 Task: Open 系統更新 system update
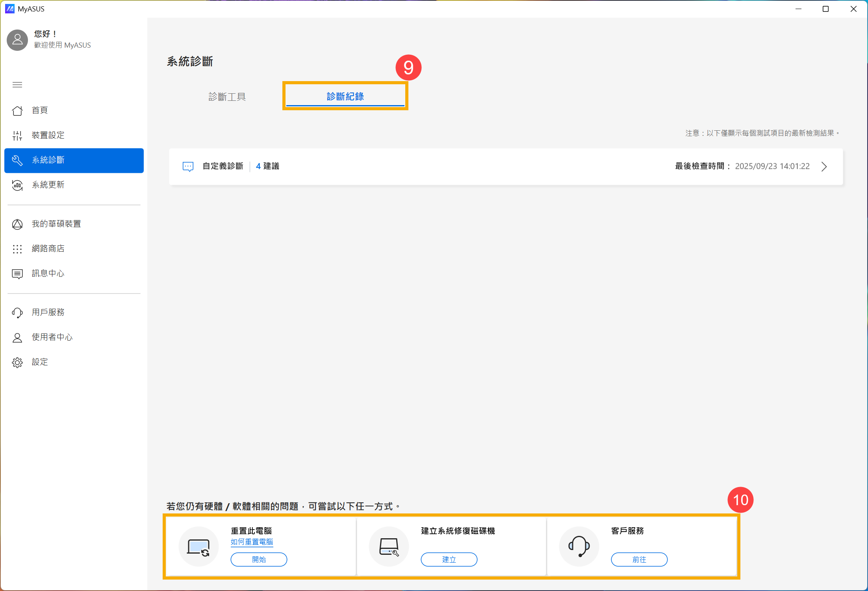[48, 185]
